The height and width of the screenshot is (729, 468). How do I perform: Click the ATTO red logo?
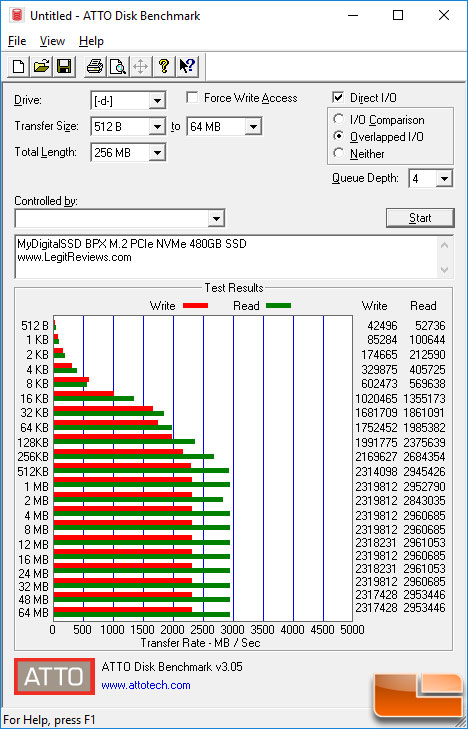point(54,676)
